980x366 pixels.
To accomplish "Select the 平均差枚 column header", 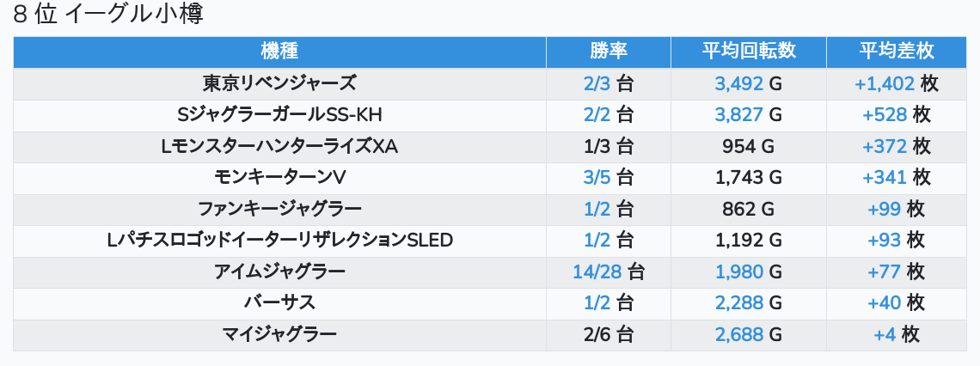I will pos(896,52).
